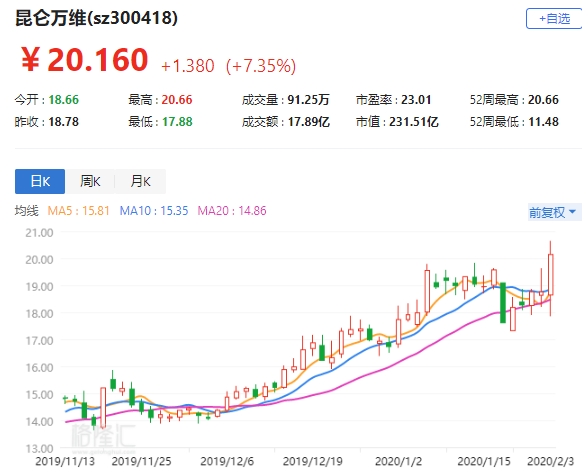Click the current price ¥20.160
Viewport: 582px width, 471px height.
tap(85, 60)
